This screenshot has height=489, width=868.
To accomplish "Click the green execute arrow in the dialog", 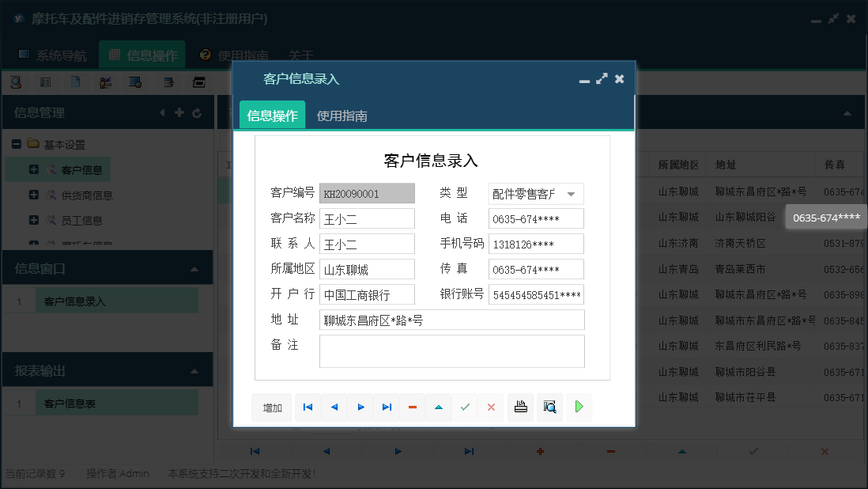I will (x=578, y=407).
